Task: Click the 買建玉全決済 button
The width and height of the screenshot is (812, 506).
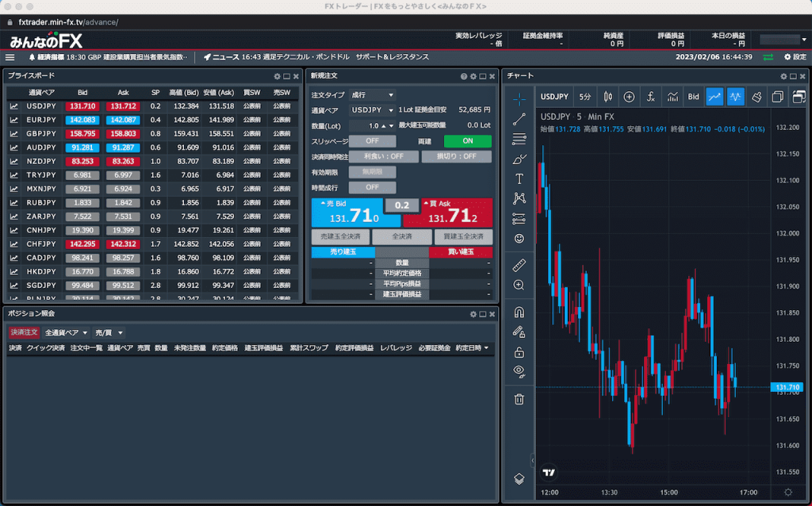Action: (463, 236)
